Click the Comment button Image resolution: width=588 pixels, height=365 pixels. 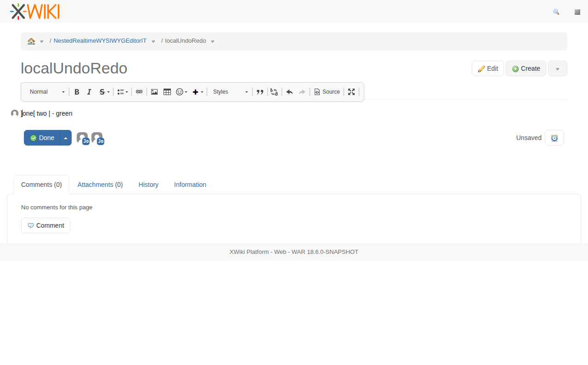pos(45,225)
